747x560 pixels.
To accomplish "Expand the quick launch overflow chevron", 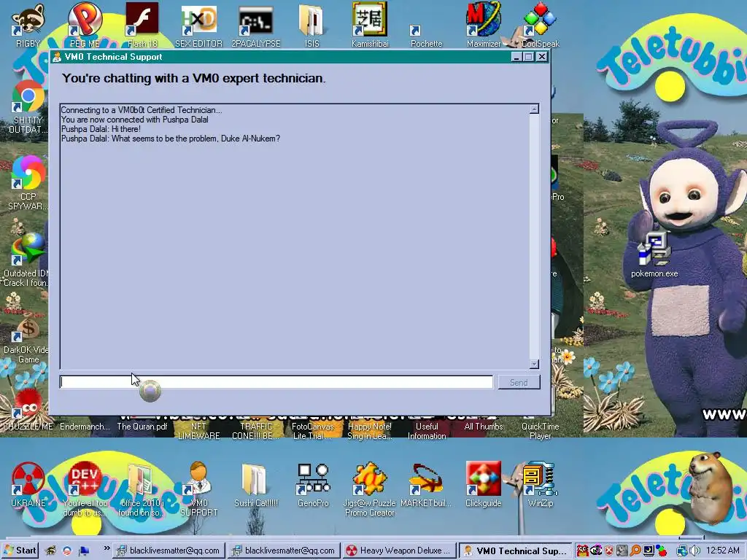I will click(107, 548).
